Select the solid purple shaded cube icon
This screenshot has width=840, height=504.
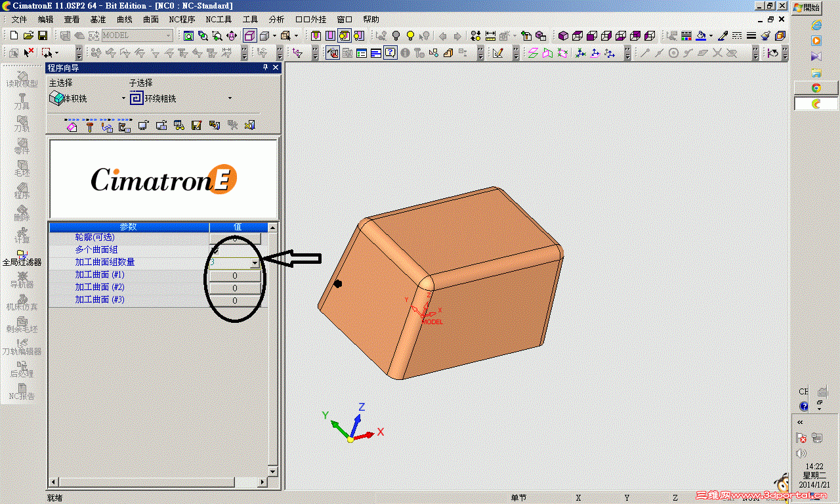pyautogui.click(x=563, y=35)
